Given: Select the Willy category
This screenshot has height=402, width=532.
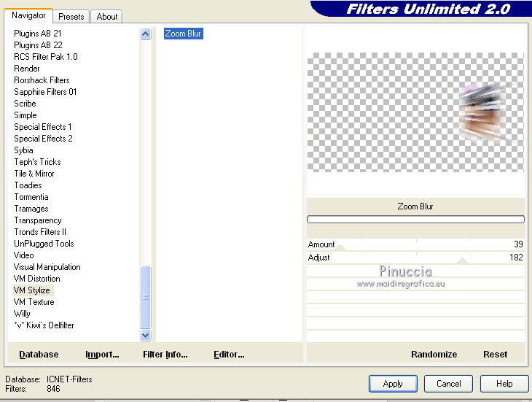Looking at the screenshot, I should click(22, 314).
